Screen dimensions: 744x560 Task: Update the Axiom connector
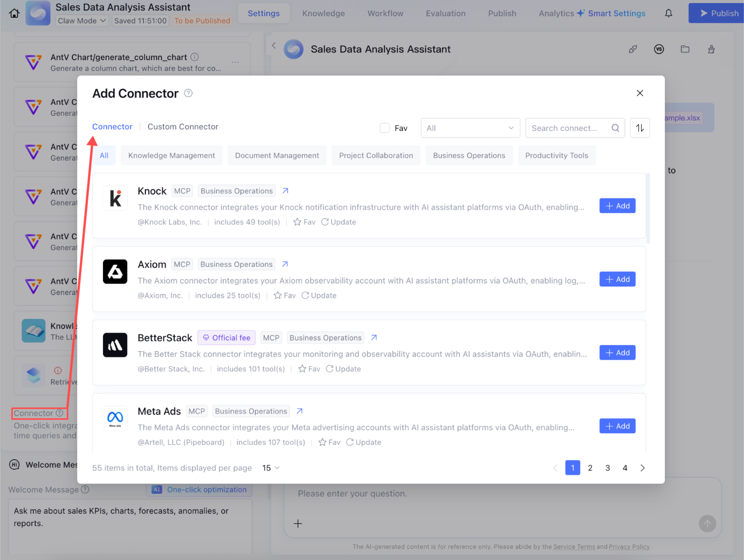319,295
